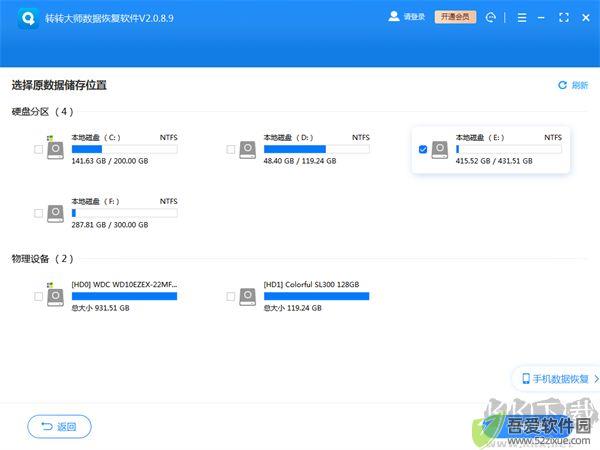Close the data recovery application

click(585, 18)
